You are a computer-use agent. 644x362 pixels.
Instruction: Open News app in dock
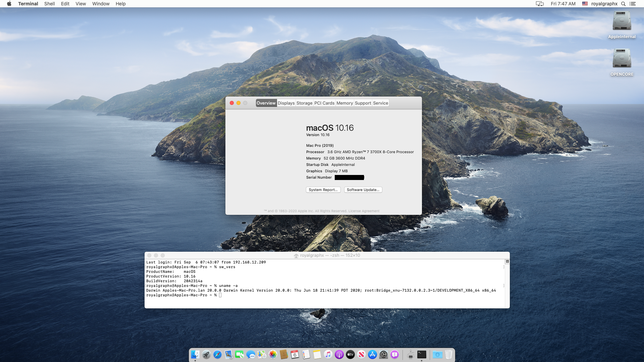click(361, 354)
